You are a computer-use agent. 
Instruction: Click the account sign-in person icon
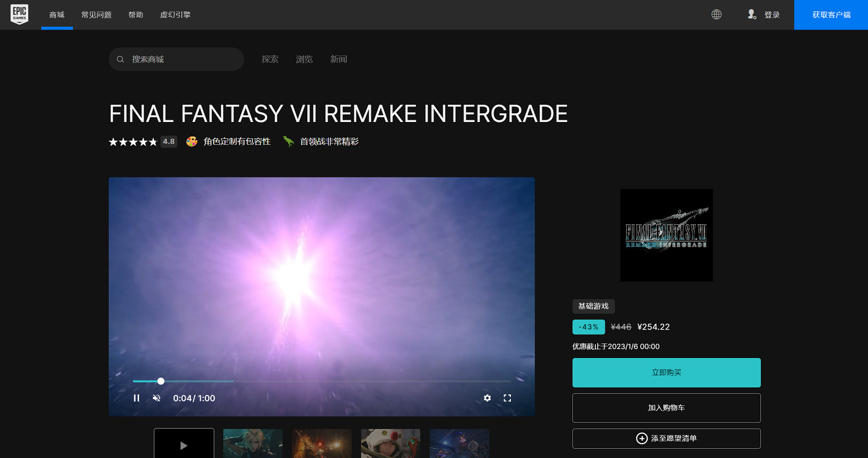[x=752, y=14]
